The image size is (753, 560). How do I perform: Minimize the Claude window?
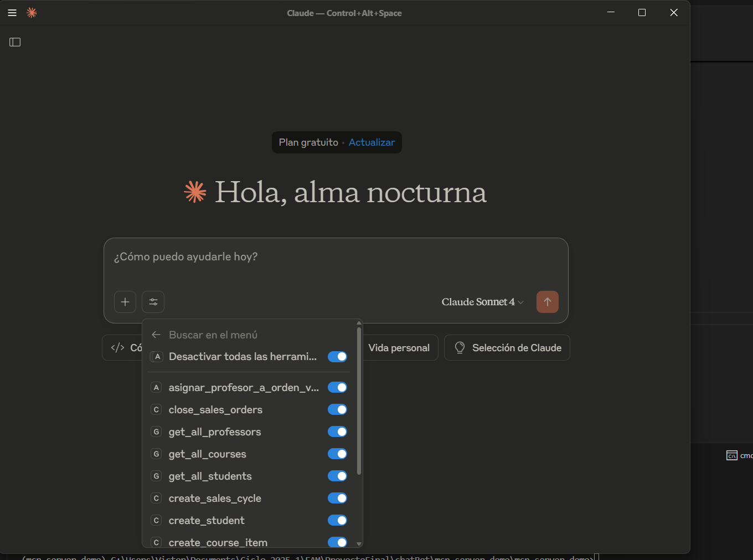611,13
